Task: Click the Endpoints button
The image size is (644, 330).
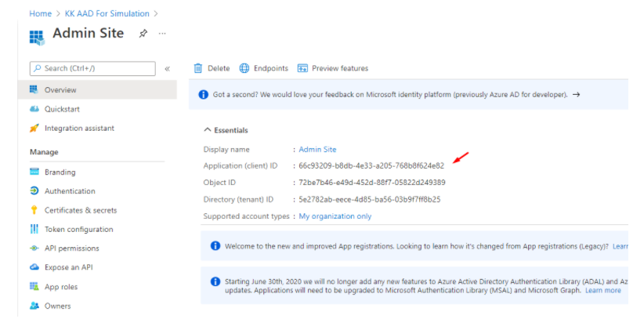Action: (x=264, y=68)
